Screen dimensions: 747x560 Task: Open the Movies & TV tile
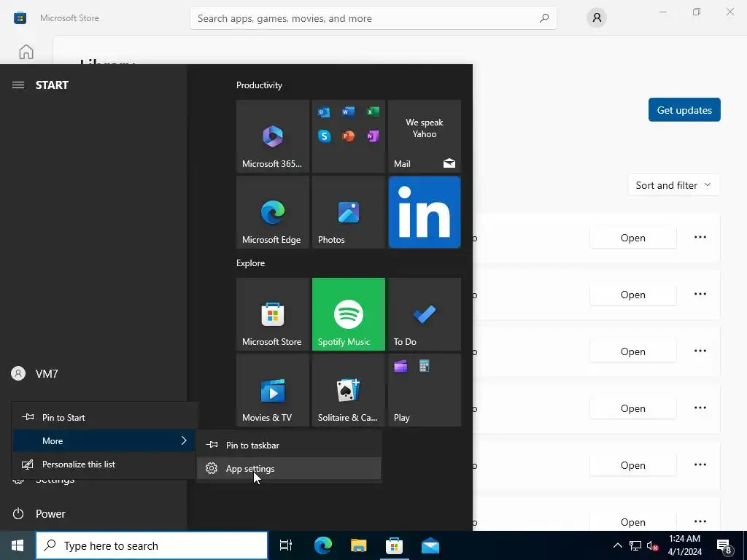pos(273,390)
